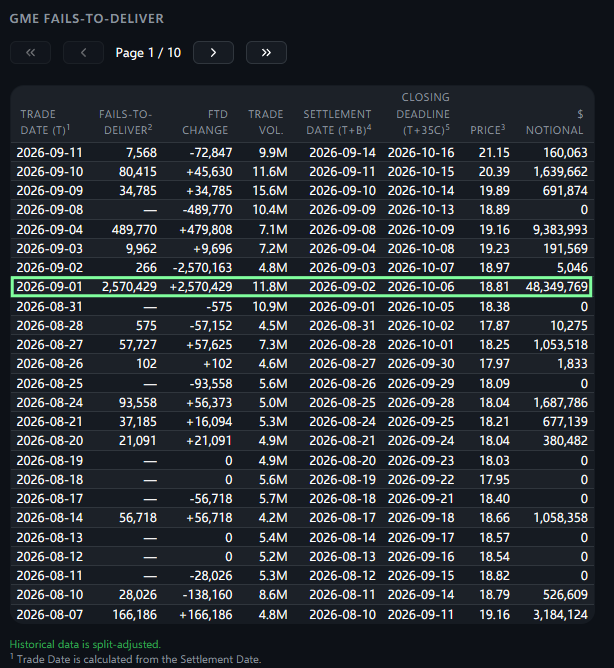Click the $ Notional column header
The width and height of the screenshot is (614, 668).
coord(554,122)
